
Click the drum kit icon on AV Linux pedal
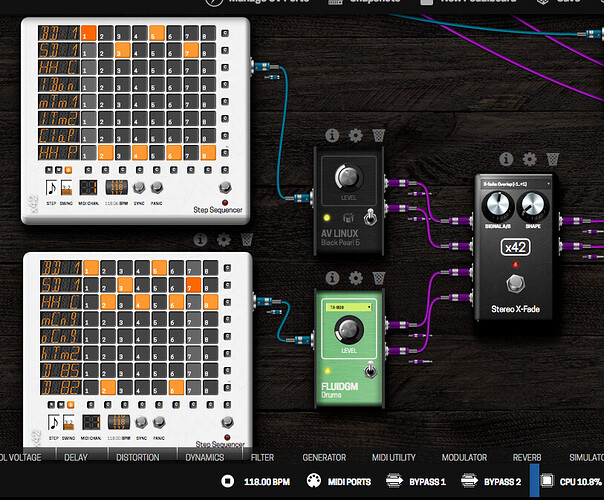348,218
